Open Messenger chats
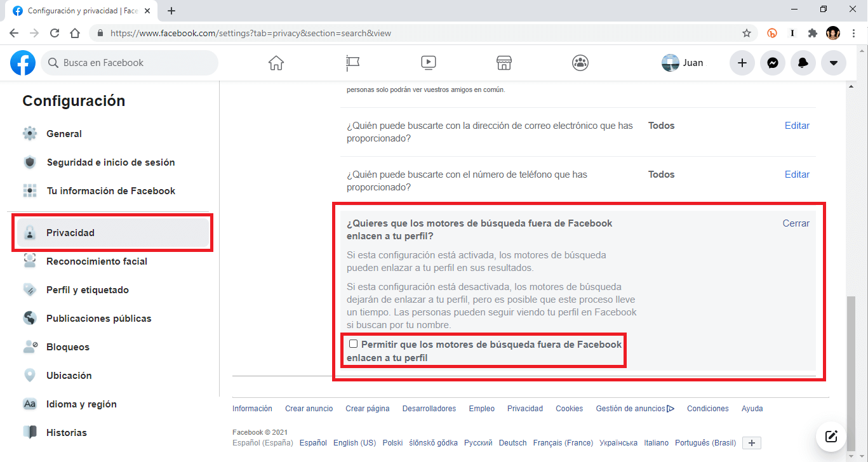 [773, 63]
